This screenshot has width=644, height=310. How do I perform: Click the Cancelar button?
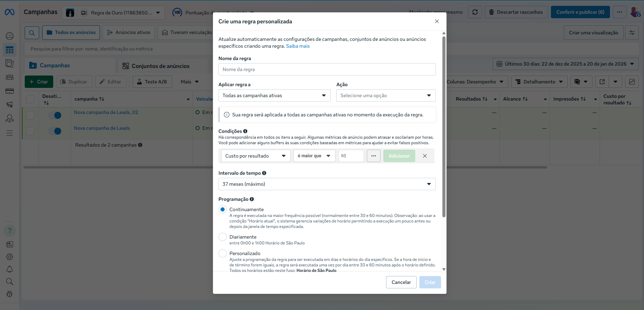pos(401,282)
